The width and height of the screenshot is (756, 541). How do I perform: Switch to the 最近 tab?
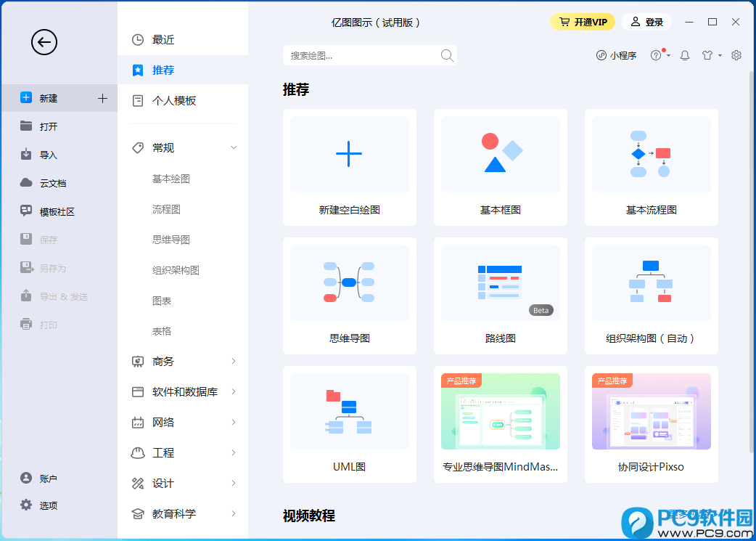click(x=183, y=39)
